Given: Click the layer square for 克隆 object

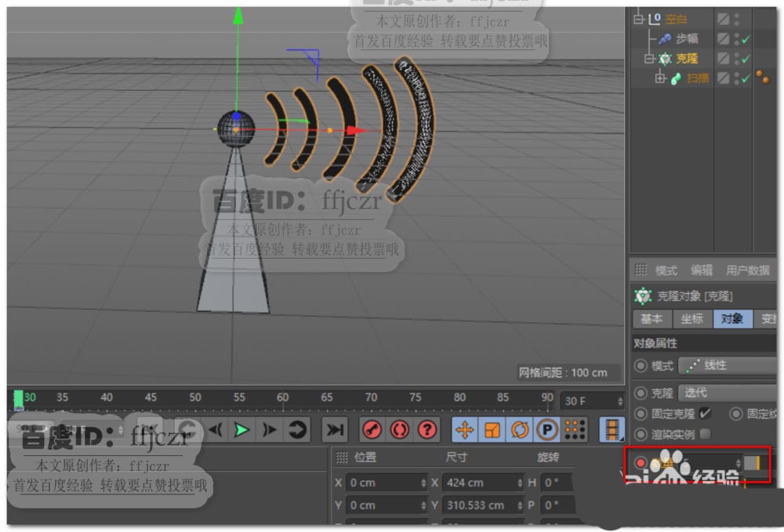Looking at the screenshot, I should tap(723, 59).
